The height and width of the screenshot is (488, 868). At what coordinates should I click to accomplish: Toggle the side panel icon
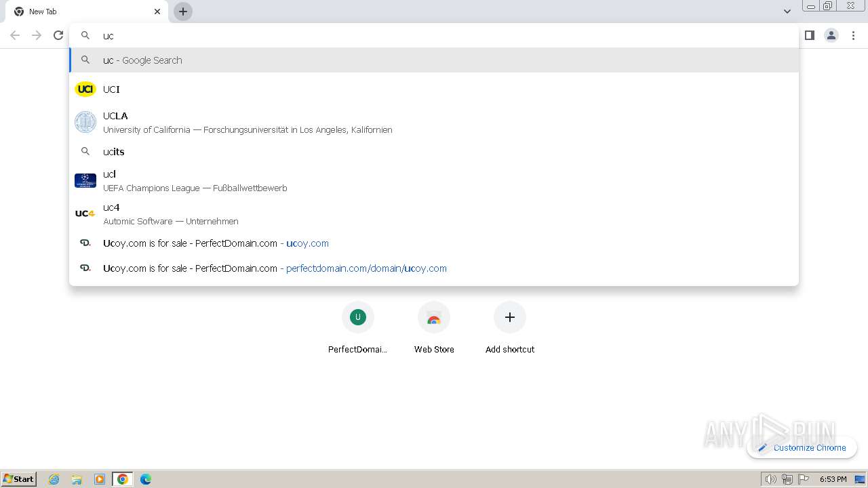(809, 35)
